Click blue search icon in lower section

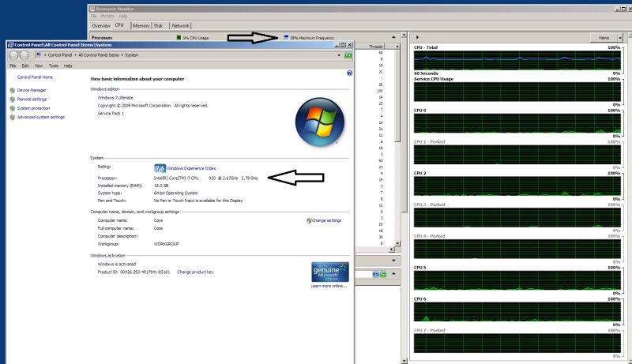(376, 274)
